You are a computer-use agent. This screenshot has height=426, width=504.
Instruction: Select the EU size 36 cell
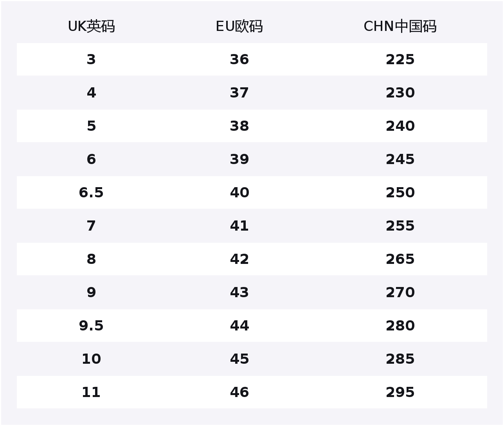(x=239, y=60)
